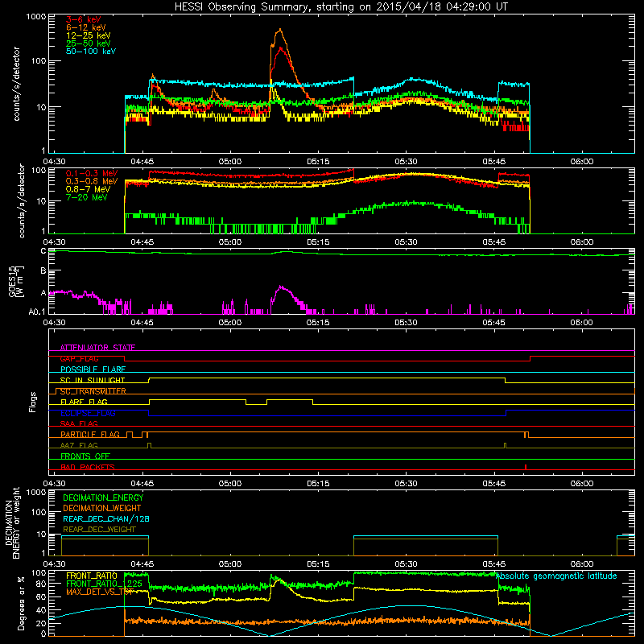The image size is (644, 644).
Task: Click the 0.3-0.8 MeV legend label
Action: [92, 181]
